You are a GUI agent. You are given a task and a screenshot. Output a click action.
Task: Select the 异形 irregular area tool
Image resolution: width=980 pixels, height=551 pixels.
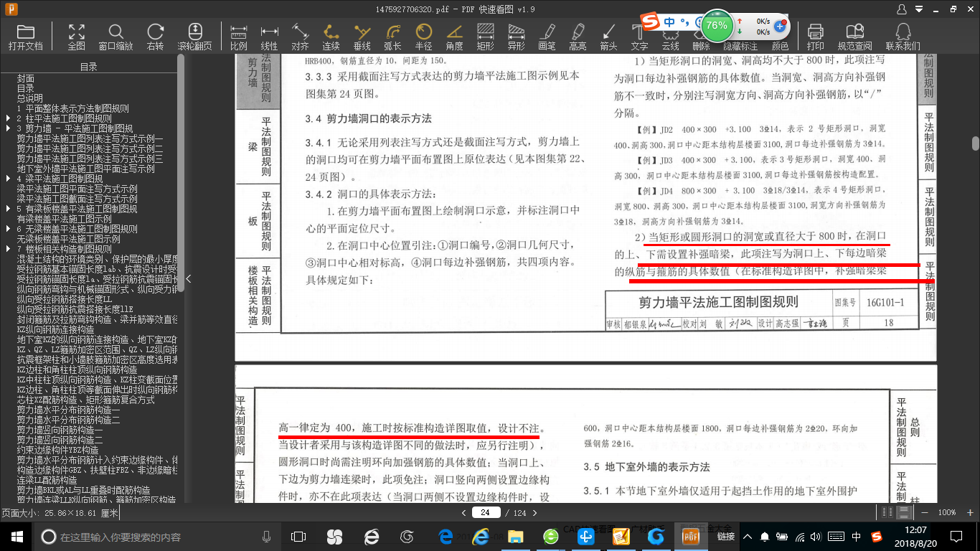(x=516, y=37)
